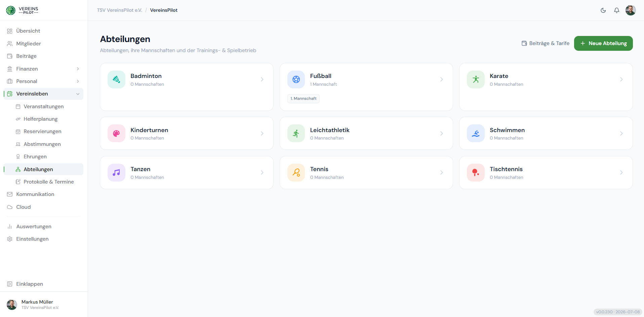
Task: Open Markus Müller profile in sidebar footer
Action: tap(44, 305)
